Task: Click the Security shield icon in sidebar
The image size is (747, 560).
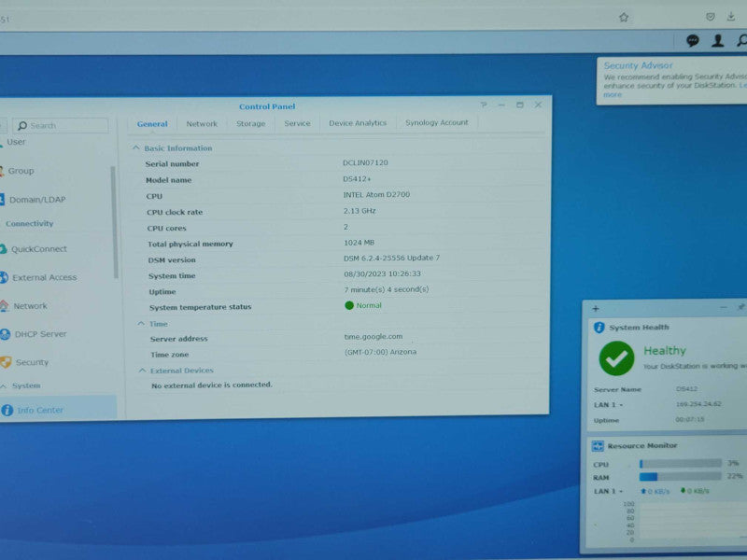Action: (x=6, y=362)
